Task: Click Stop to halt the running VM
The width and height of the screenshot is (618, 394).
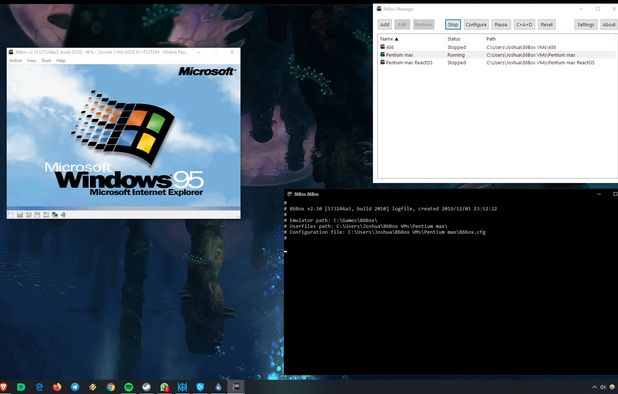Action: coord(453,24)
